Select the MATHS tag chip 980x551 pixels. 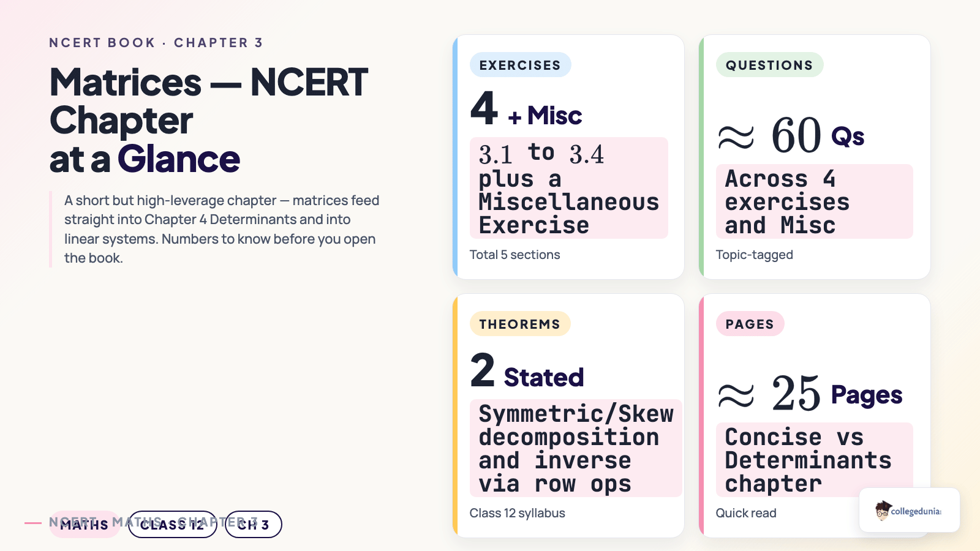(x=85, y=525)
